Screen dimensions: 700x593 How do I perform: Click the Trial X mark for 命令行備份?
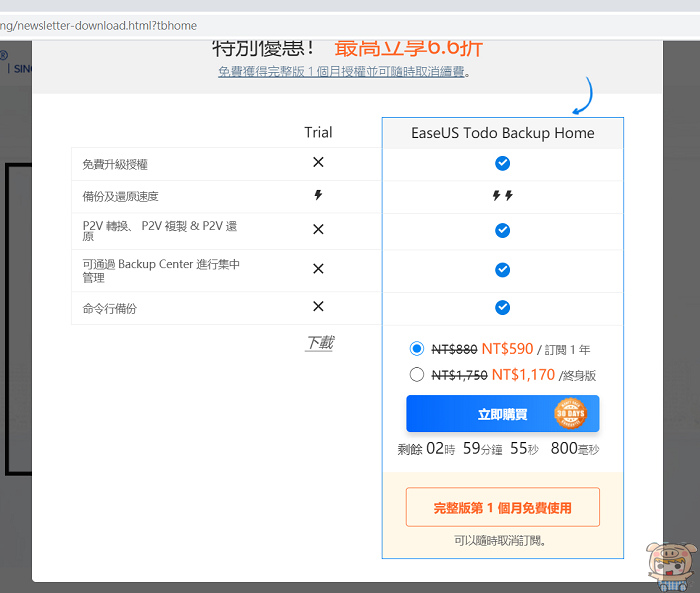318,307
